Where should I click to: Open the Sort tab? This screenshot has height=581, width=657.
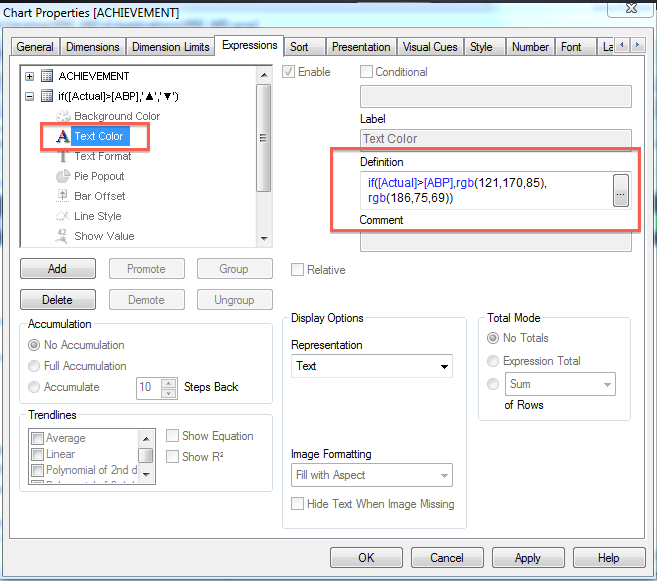point(305,47)
